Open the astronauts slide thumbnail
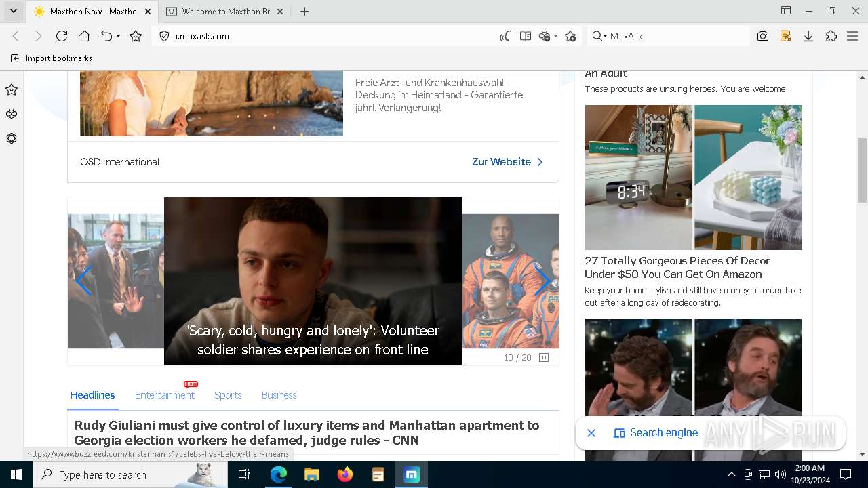Screen dimensions: 868x488 coord(511,281)
